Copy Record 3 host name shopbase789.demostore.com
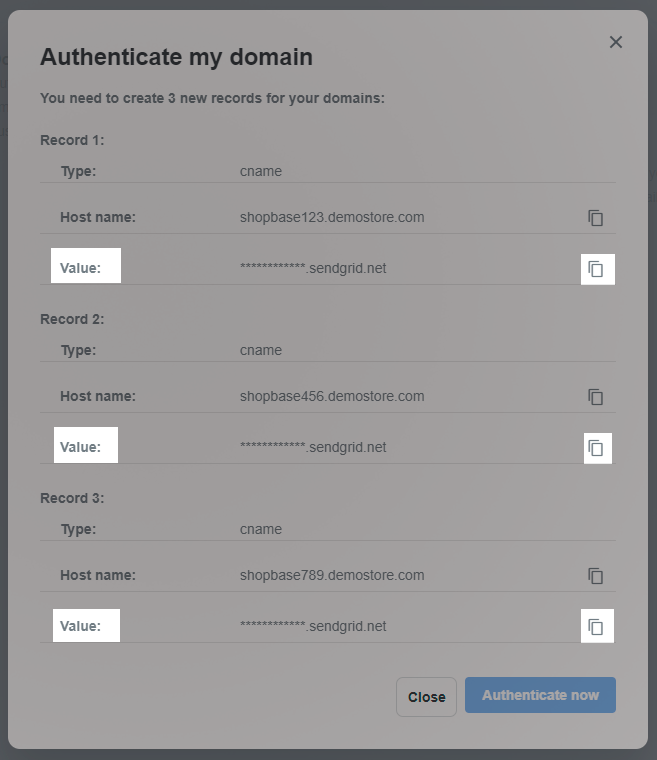Screen dimensions: 657x760 (595, 576)
